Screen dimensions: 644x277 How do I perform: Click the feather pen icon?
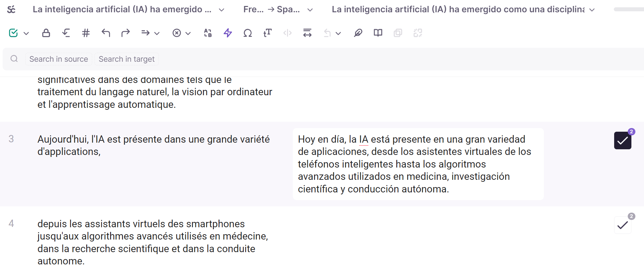click(358, 33)
